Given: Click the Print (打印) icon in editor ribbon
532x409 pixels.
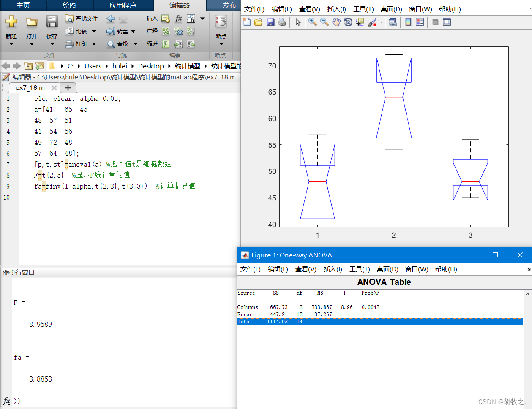Looking at the screenshot, I should click(x=69, y=44).
